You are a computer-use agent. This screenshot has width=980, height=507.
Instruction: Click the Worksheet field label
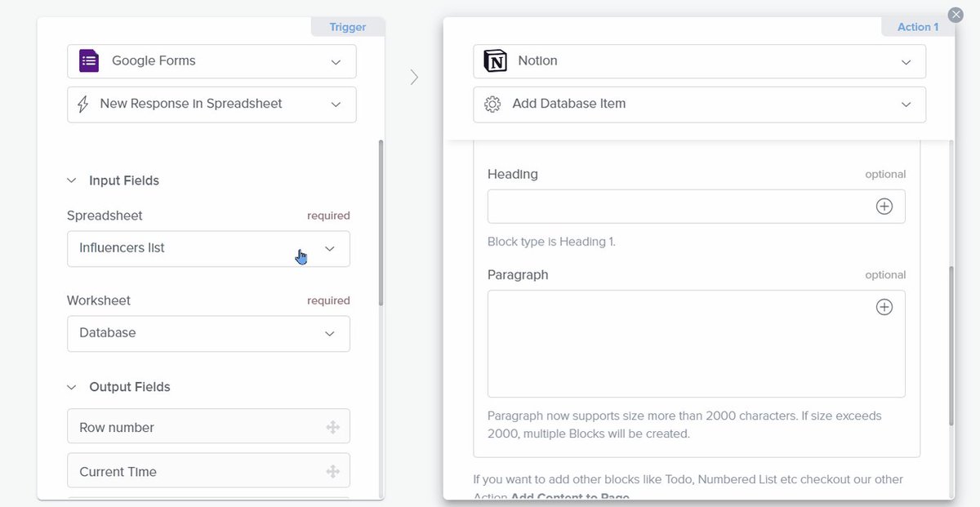coord(99,300)
